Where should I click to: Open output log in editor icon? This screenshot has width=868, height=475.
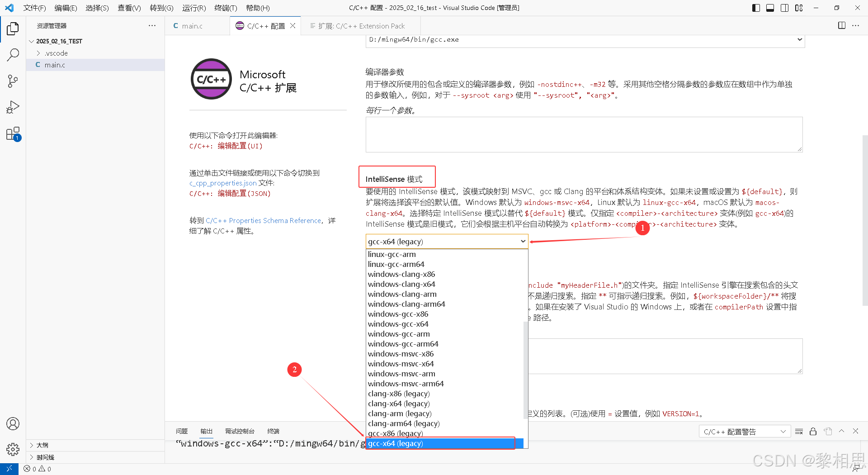point(828,432)
